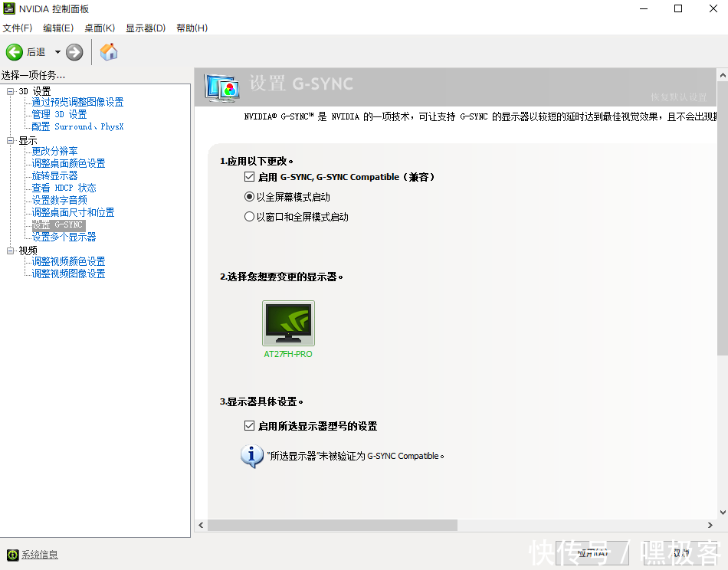Open the Back history dropdown arrow
The image size is (728, 570).
57,52
